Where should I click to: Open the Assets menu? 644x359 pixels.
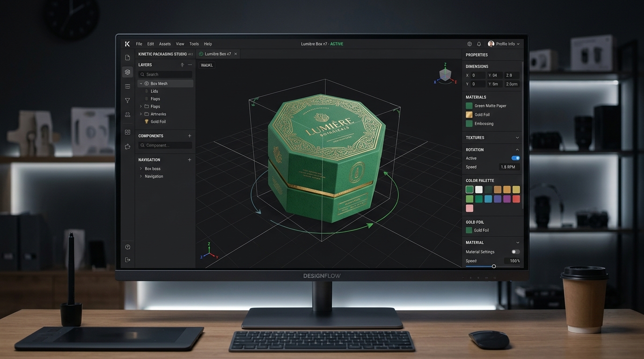click(165, 44)
